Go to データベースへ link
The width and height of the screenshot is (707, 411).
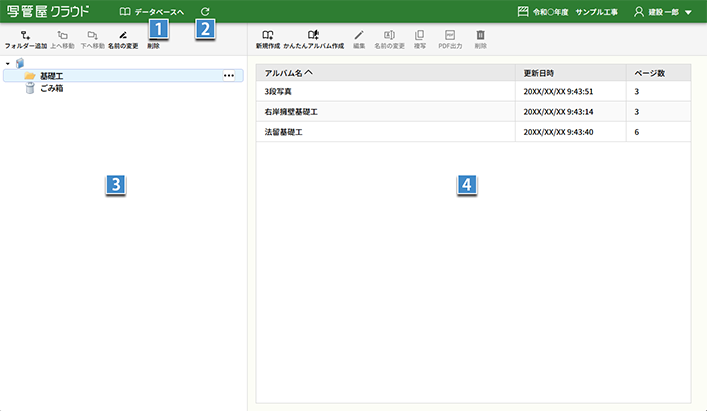tap(152, 12)
